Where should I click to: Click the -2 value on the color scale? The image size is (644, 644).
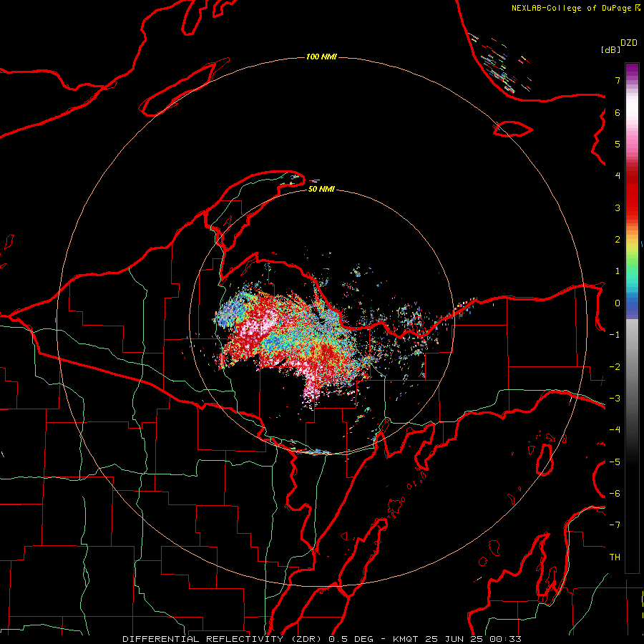pyautogui.click(x=615, y=367)
